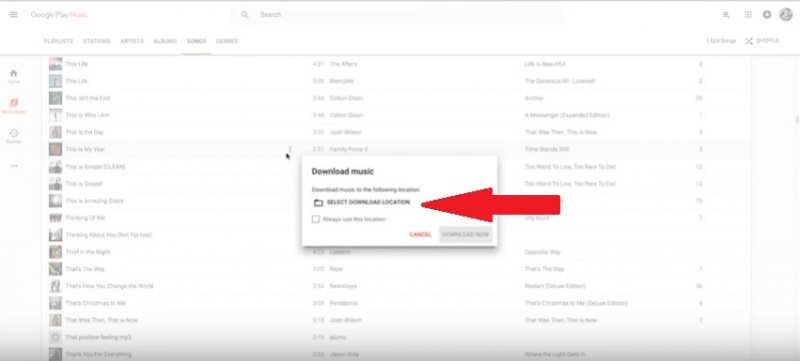The height and width of the screenshot is (361, 800).
Task: Click the circular icon beside the account avatar
Action: pyautogui.click(x=767, y=15)
